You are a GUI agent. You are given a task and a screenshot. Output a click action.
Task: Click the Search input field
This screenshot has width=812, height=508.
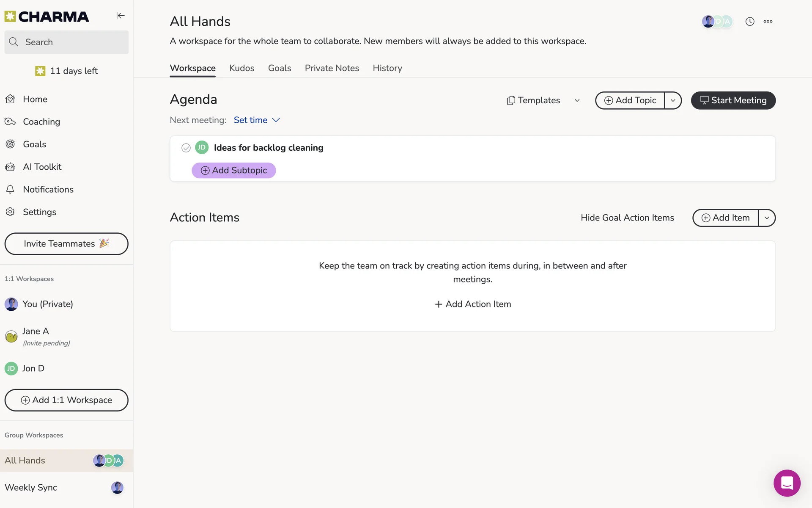tap(66, 42)
